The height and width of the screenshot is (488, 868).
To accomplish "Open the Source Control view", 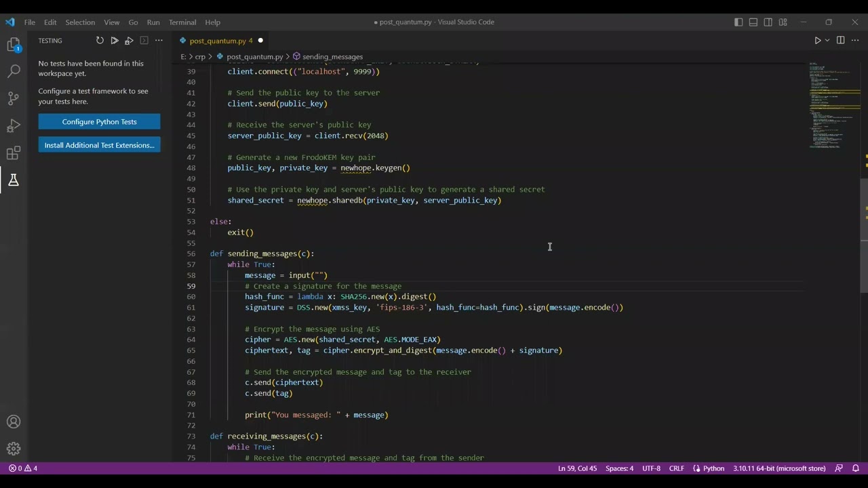I will pos(14,98).
